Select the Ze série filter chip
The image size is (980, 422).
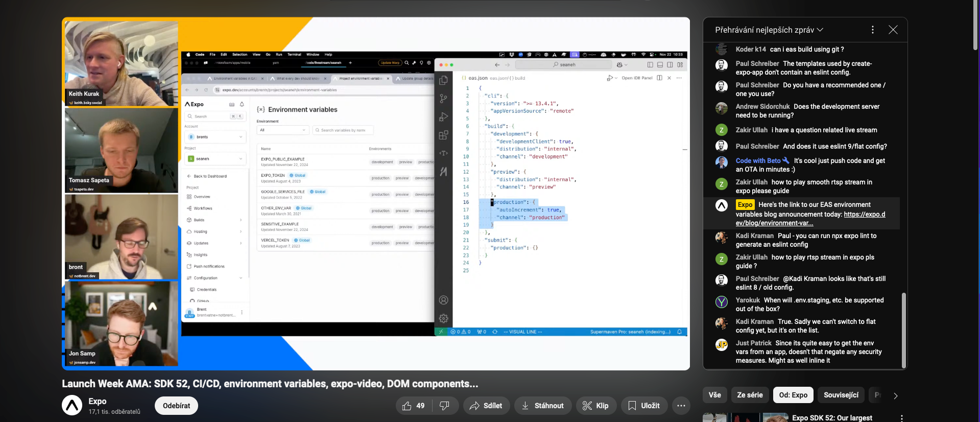pyautogui.click(x=750, y=395)
